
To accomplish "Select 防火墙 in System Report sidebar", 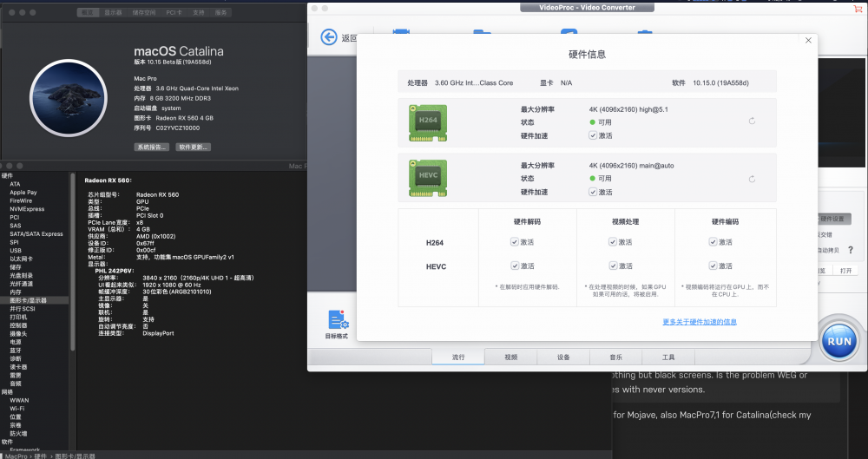I will (18, 433).
